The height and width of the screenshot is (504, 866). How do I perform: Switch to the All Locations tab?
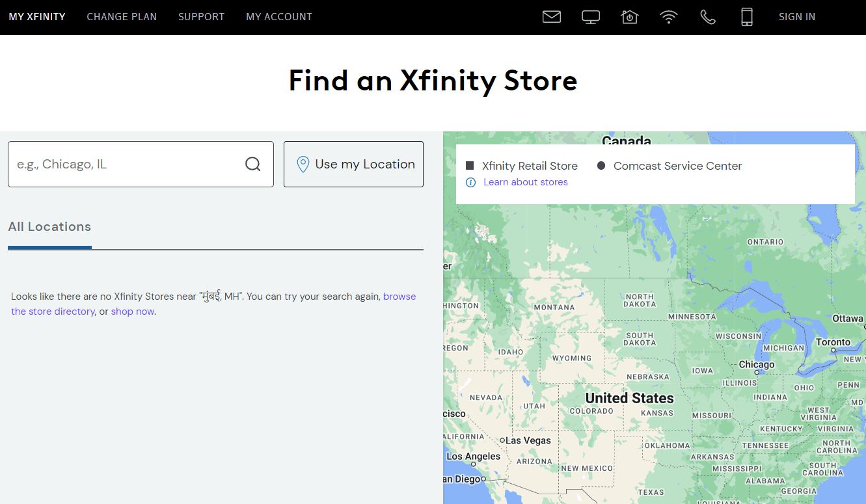(49, 226)
